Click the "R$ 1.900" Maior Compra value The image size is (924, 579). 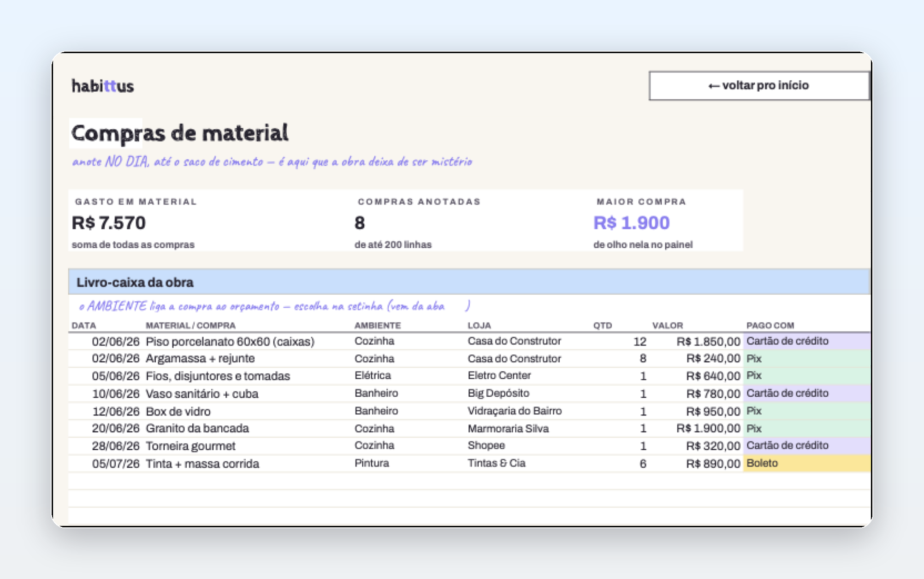pos(632,223)
